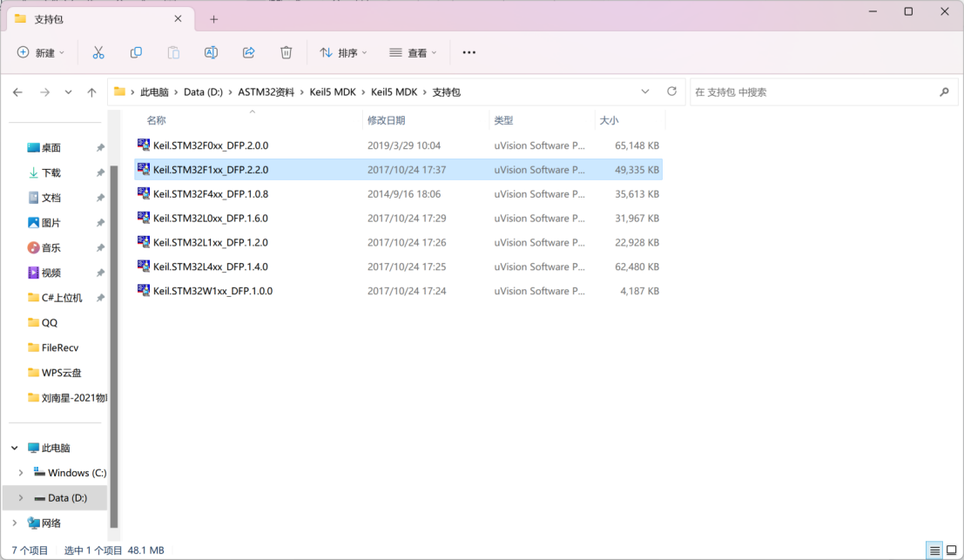Click the Rename icon in toolbar

(211, 53)
